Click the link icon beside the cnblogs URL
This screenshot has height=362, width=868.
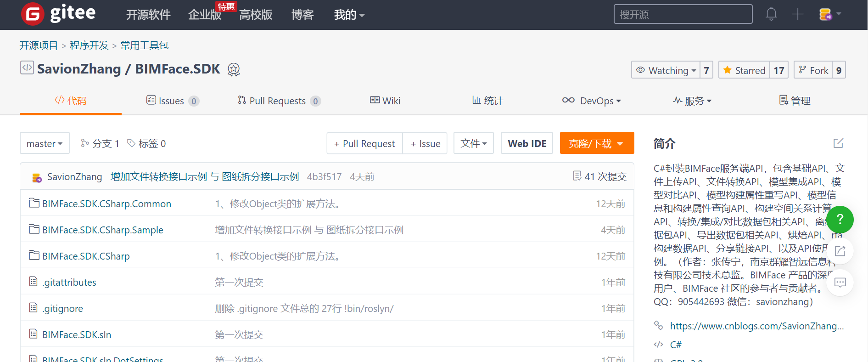point(659,325)
